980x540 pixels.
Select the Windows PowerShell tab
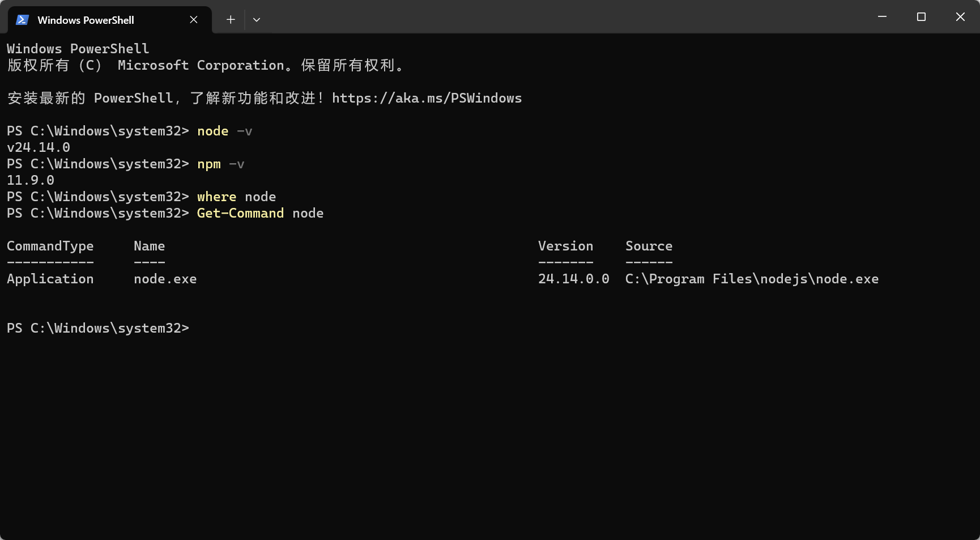pos(110,20)
